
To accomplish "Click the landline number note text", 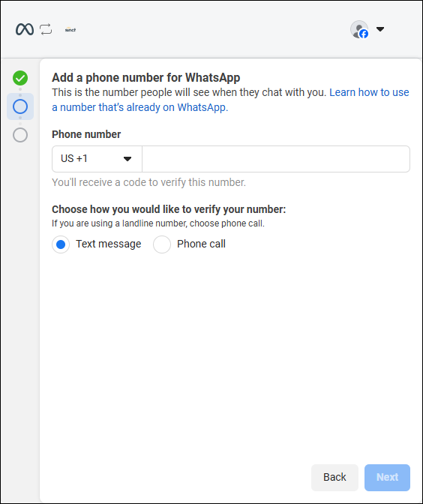I will point(158,223).
